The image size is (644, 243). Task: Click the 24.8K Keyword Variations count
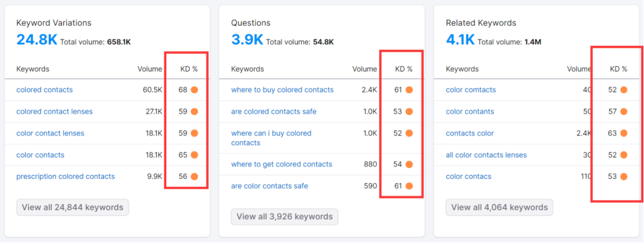tap(37, 40)
